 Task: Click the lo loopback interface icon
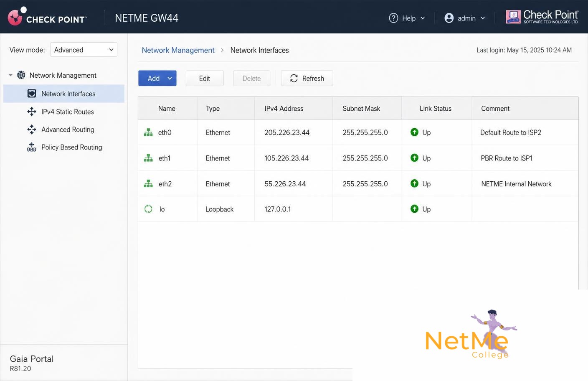[148, 209]
